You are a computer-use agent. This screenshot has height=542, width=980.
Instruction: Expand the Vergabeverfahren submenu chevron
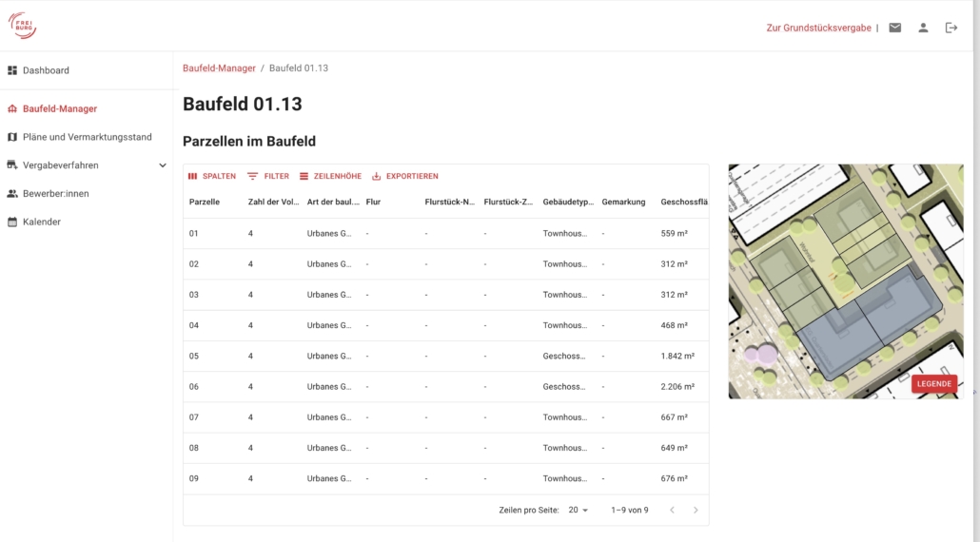pos(163,165)
